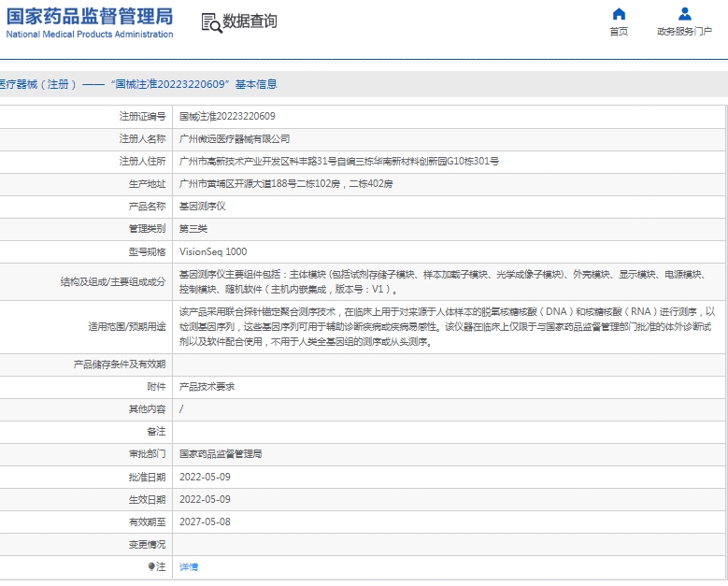Click management category value 第三类

point(193,228)
